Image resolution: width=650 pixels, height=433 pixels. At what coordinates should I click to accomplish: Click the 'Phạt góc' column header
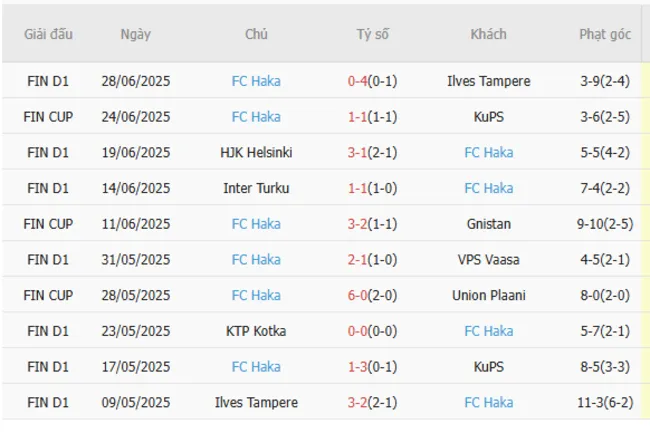coord(604,34)
